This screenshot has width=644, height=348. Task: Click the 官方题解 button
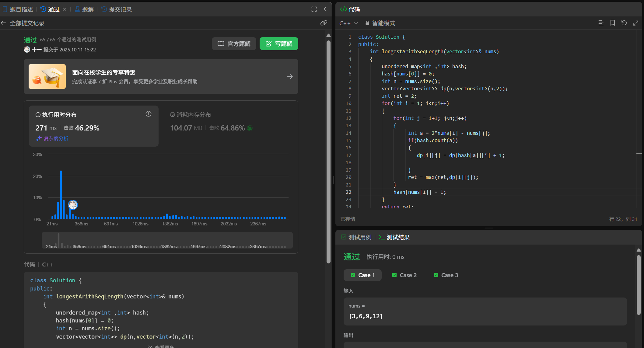point(234,44)
